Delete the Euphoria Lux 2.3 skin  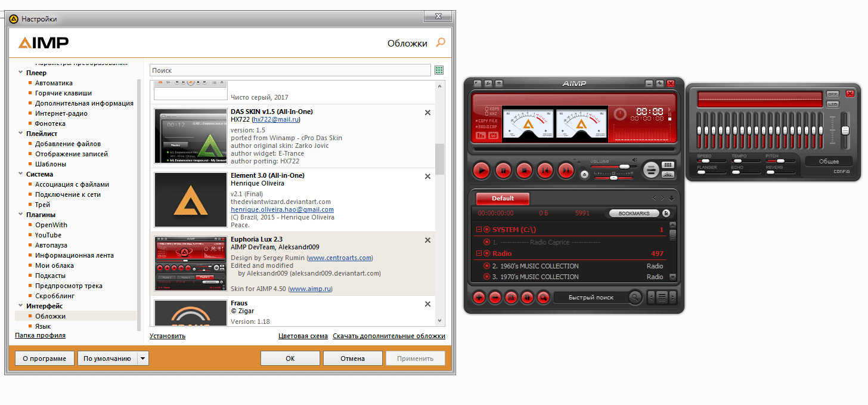click(x=427, y=240)
